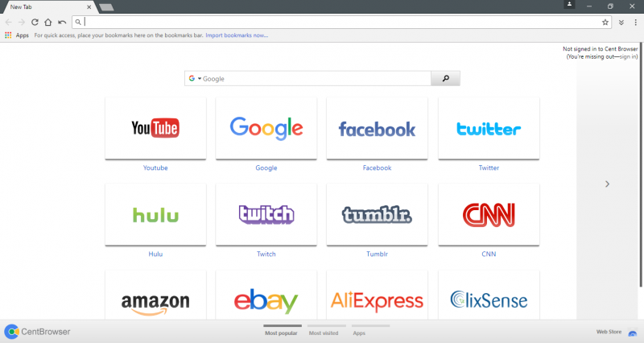The height and width of the screenshot is (343, 644).
Task: Open the three-dot browser menu
Action: tap(635, 23)
